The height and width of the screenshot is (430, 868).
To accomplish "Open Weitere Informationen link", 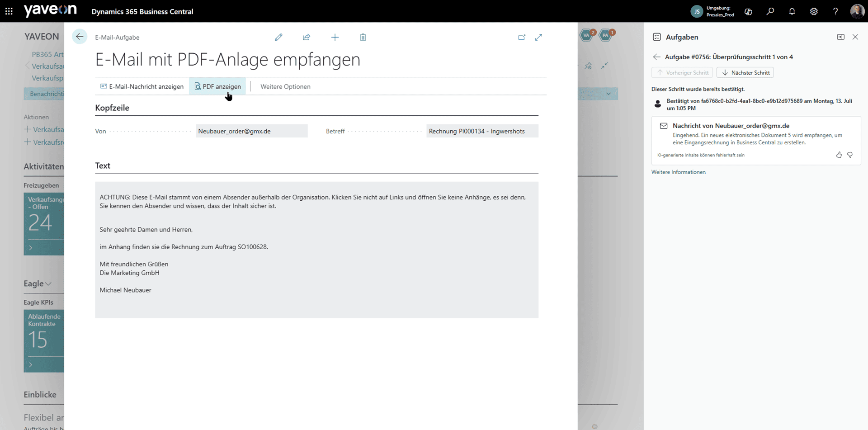I will pos(678,172).
